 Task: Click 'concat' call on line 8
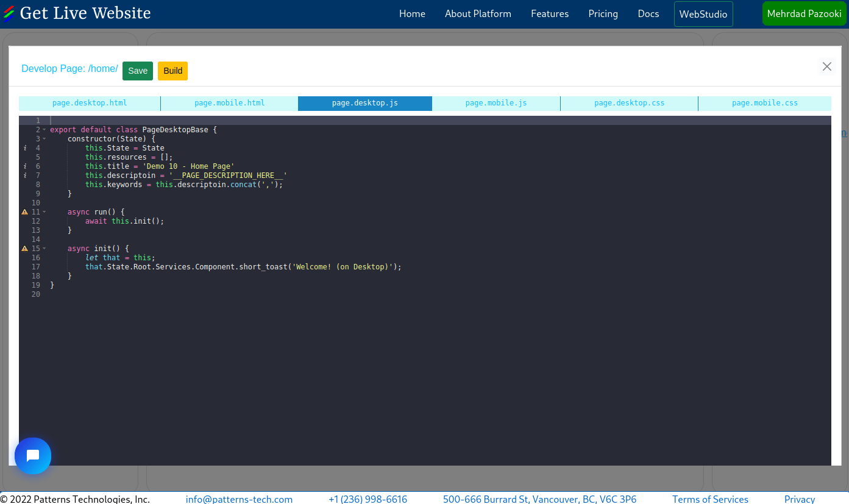coord(243,185)
